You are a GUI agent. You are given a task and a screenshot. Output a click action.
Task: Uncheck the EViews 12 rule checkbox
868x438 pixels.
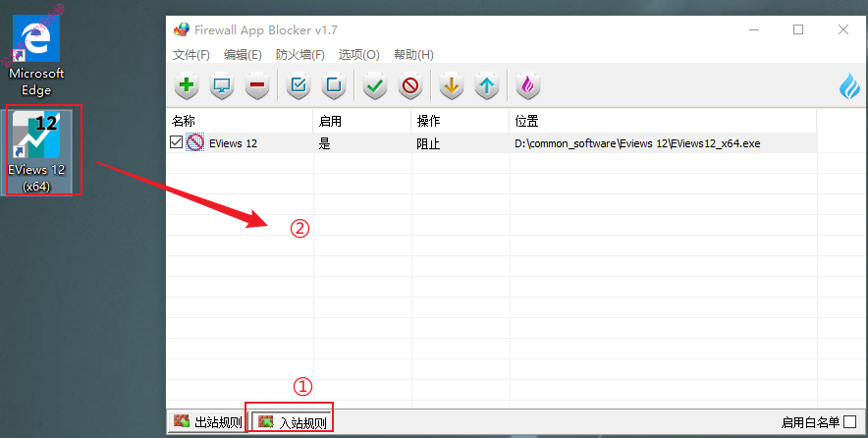tap(176, 142)
